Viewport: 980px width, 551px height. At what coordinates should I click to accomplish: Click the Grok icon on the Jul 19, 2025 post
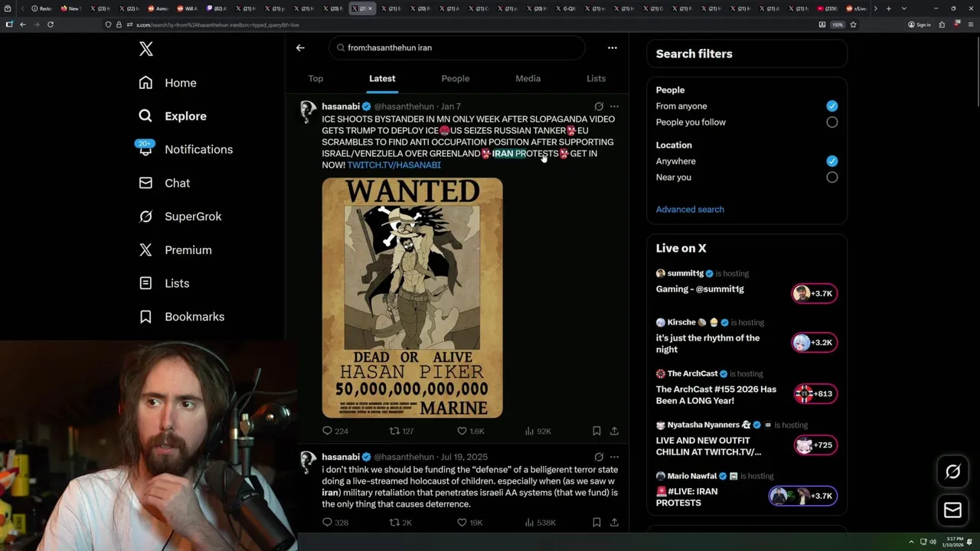599,457
